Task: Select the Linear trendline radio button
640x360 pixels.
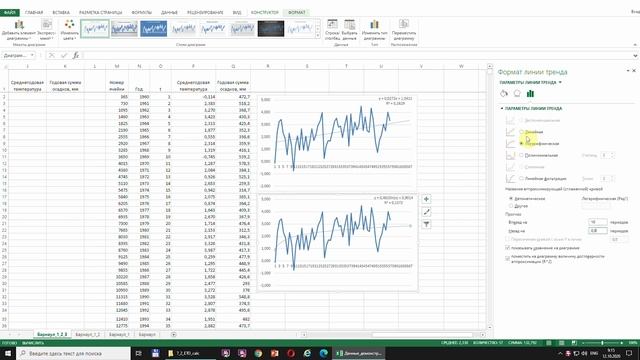Action: [x=521, y=132]
